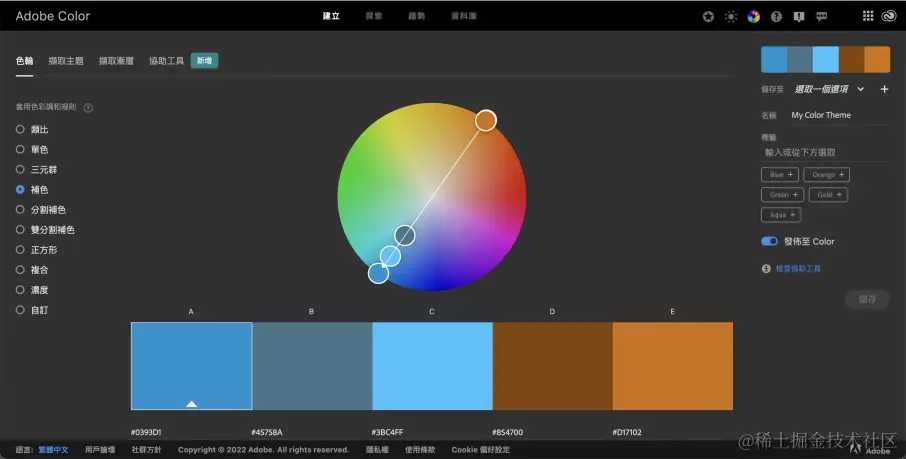Select color swatch D (brown #854700)

[x=552, y=366]
